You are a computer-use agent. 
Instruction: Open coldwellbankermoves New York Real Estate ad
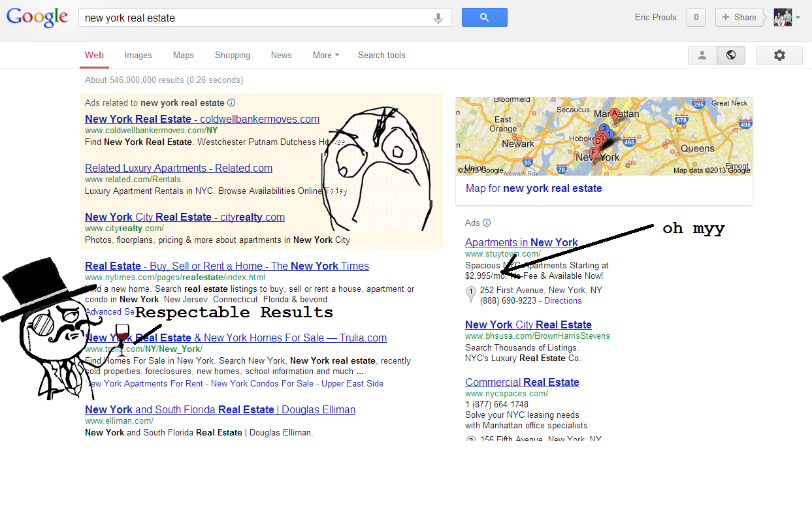pyautogui.click(x=202, y=119)
